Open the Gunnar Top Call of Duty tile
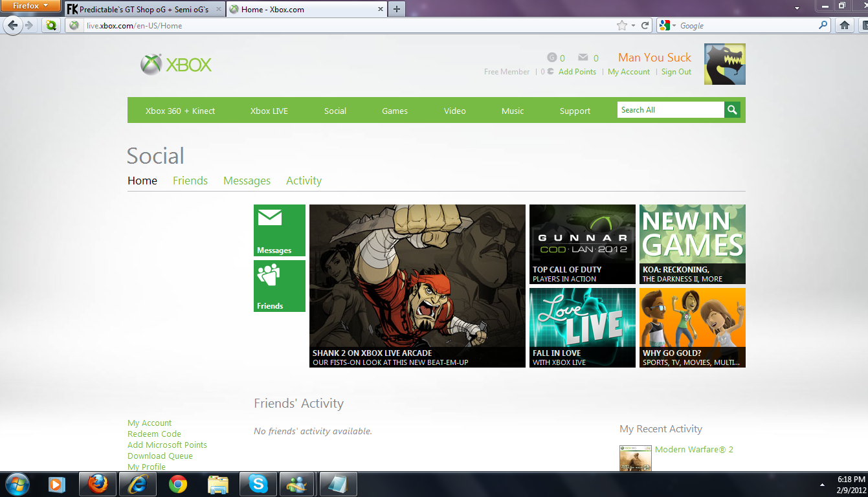 tap(583, 244)
